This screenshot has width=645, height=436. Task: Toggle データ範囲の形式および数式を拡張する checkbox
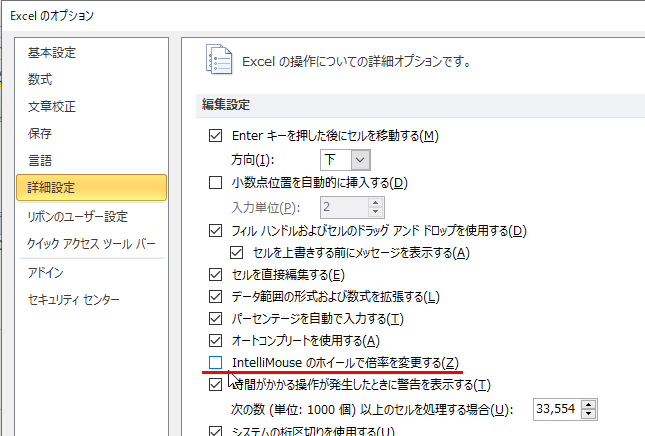(x=216, y=297)
